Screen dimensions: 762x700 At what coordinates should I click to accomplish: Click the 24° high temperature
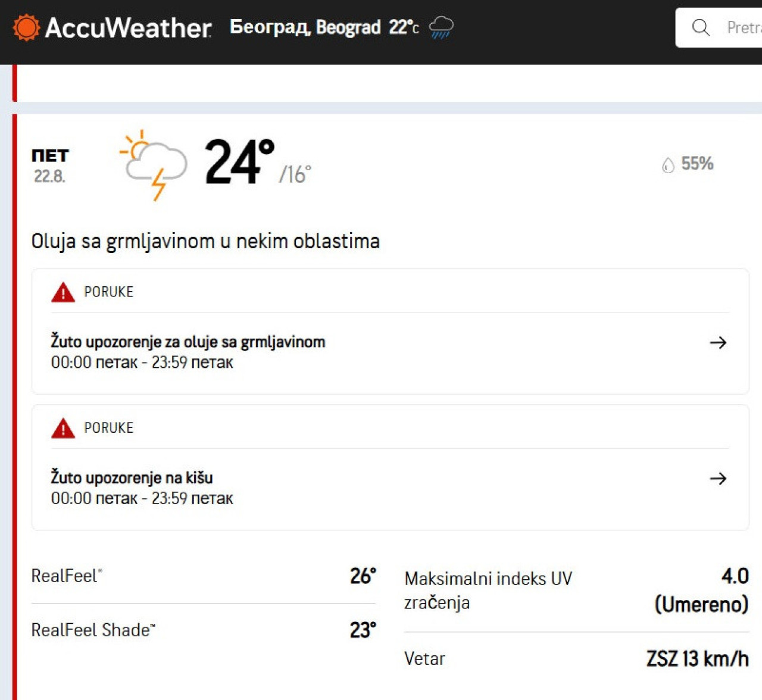(239, 162)
